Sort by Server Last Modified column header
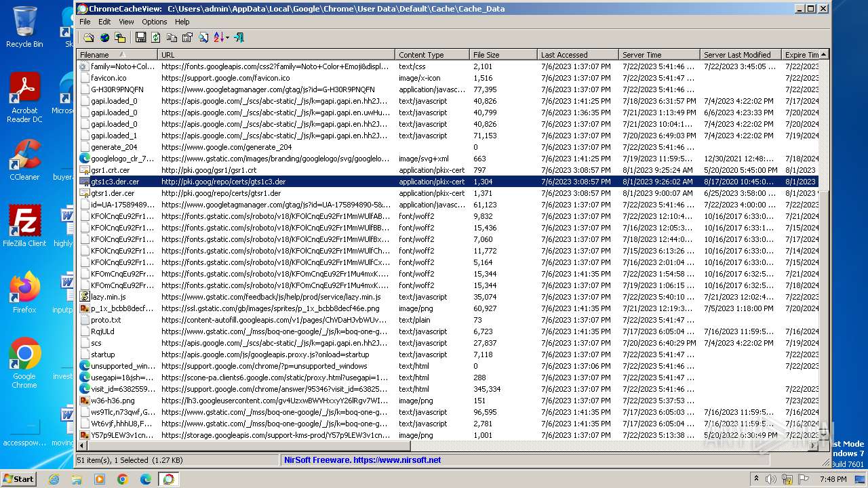The image size is (868, 488). pos(741,55)
